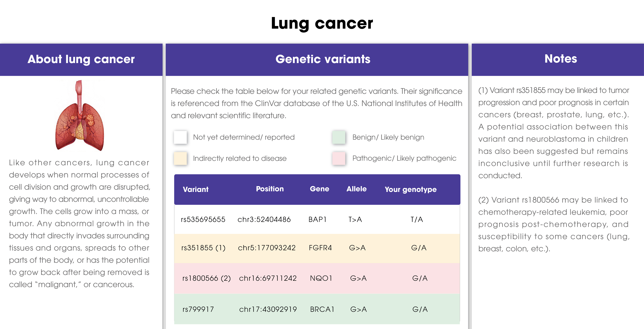Open variant rs1800566 (2) entry
This screenshot has height=329, width=644.
[x=207, y=278]
